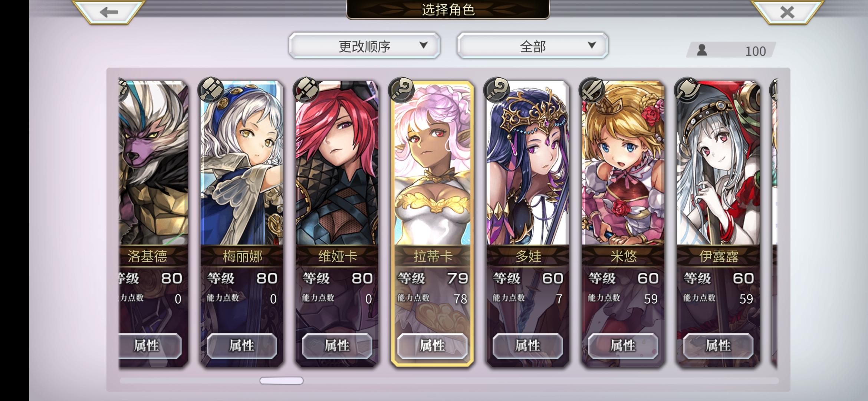Choose the 维娅卡 character card
Screen dimensions: 868x401
coord(337,224)
